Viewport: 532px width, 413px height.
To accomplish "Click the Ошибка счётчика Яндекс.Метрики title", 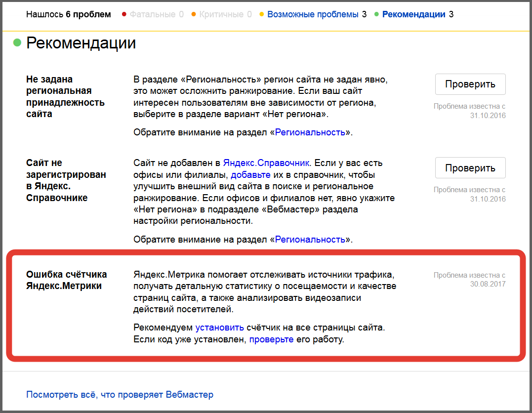I will pos(66,280).
